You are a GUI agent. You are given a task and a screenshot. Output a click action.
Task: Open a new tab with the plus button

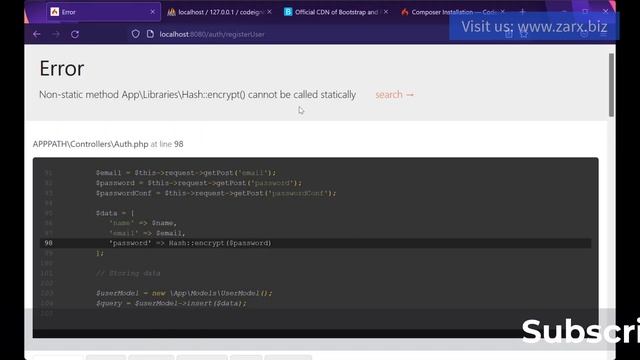click(x=522, y=12)
